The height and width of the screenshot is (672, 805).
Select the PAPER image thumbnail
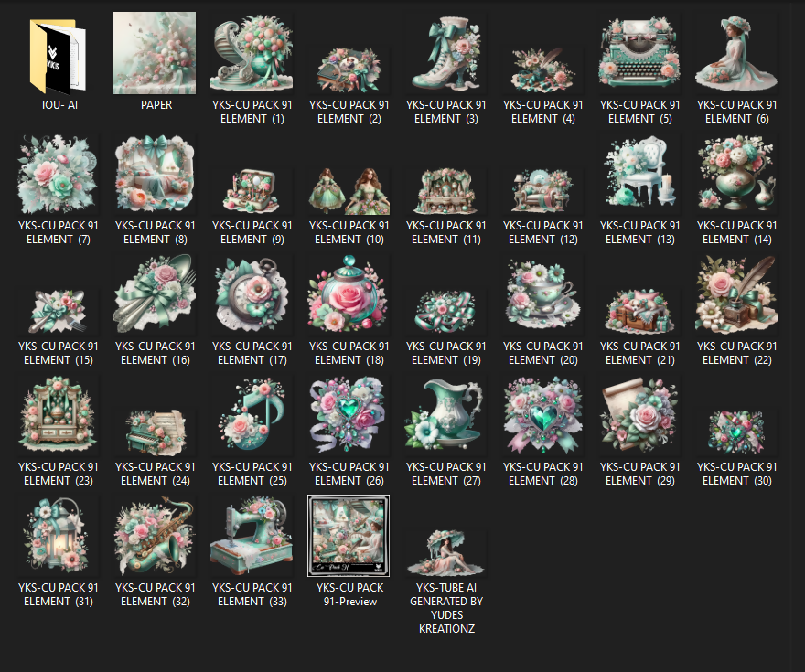tap(155, 53)
